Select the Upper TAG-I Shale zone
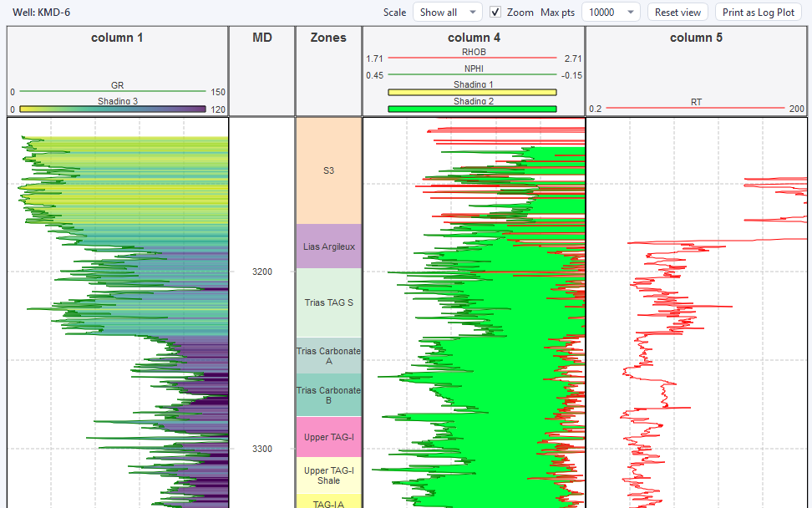This screenshot has width=812, height=508. 328,475
